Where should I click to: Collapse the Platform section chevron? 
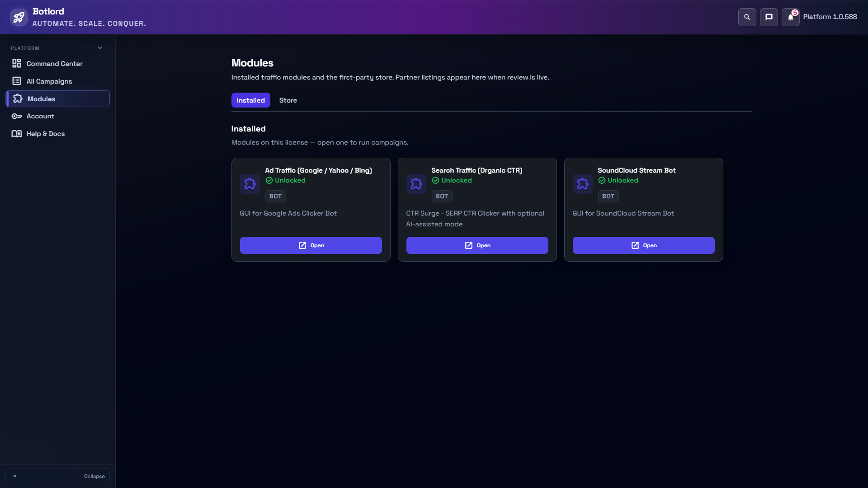coord(100,48)
